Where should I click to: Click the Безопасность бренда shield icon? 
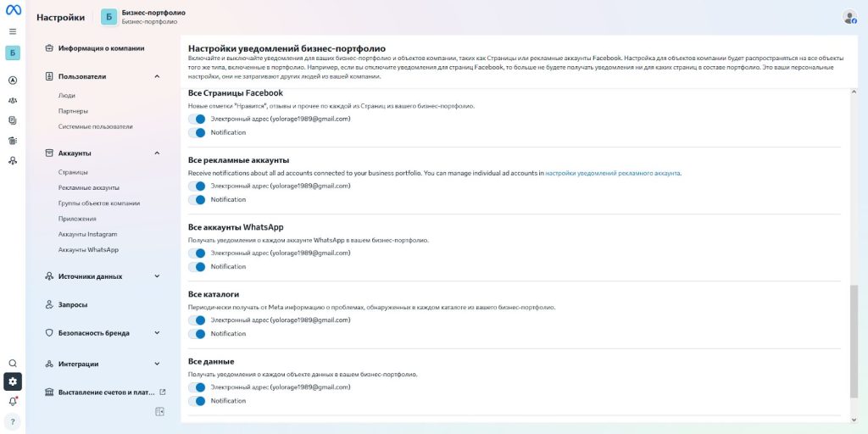[x=48, y=333]
